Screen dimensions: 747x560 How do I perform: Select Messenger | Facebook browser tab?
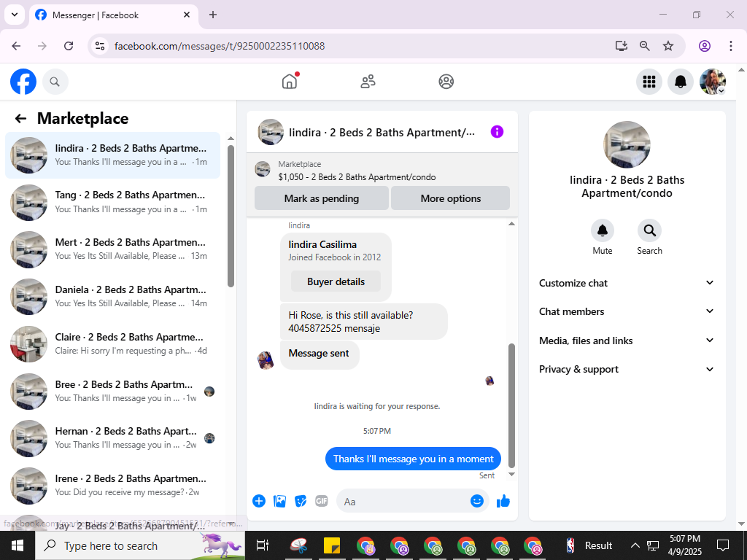click(113, 15)
